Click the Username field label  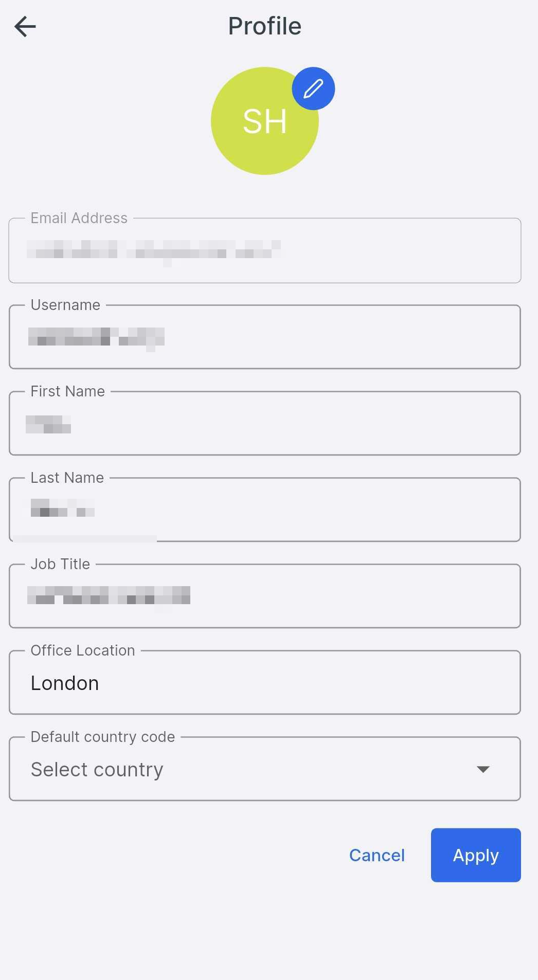pyautogui.click(x=65, y=305)
